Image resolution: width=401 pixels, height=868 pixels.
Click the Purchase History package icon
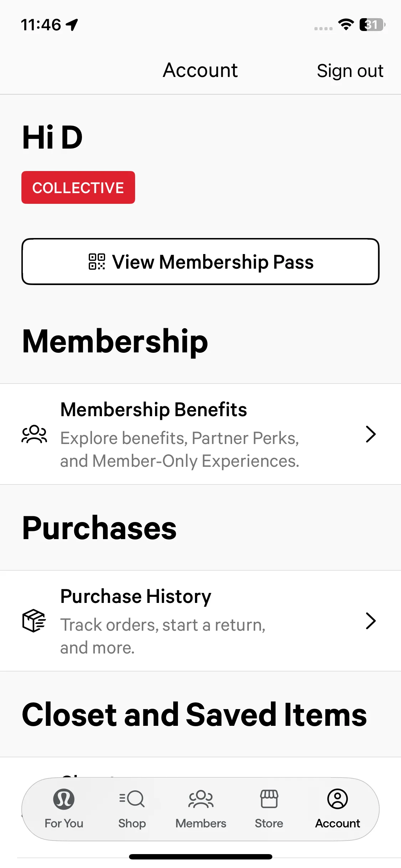pyautogui.click(x=34, y=621)
